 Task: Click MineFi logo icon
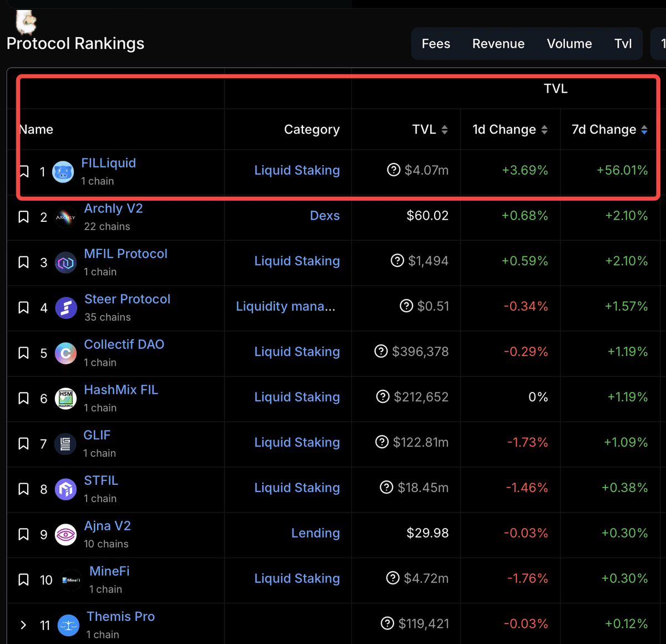click(x=71, y=580)
